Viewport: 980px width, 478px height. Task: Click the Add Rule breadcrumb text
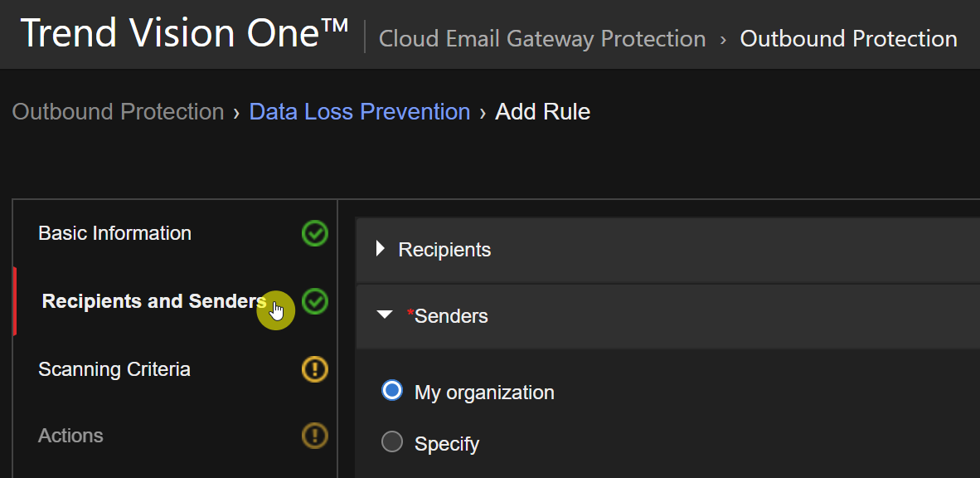tap(542, 112)
